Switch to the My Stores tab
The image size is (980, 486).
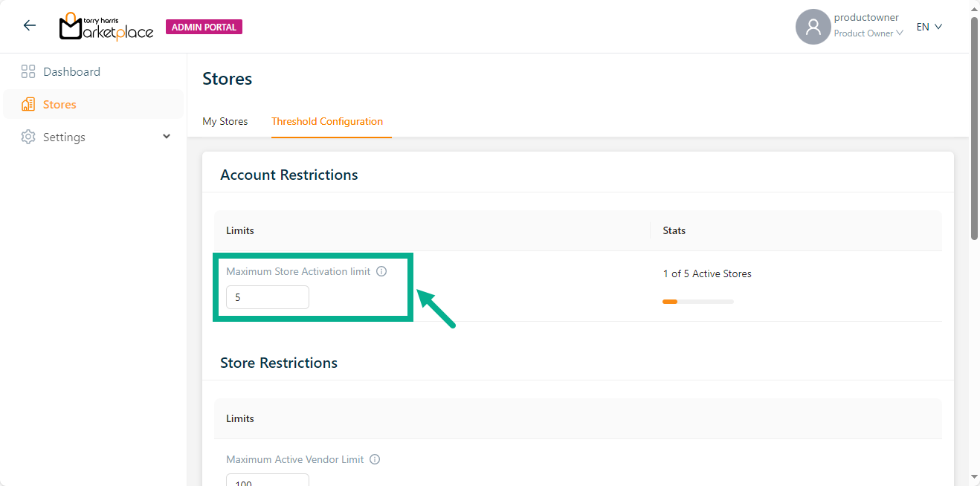click(x=225, y=121)
